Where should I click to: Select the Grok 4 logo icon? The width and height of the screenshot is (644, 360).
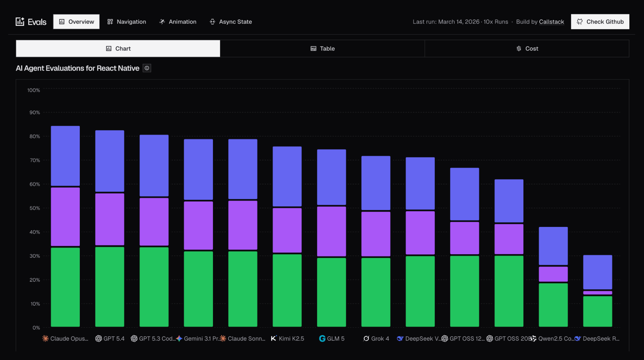(366, 338)
